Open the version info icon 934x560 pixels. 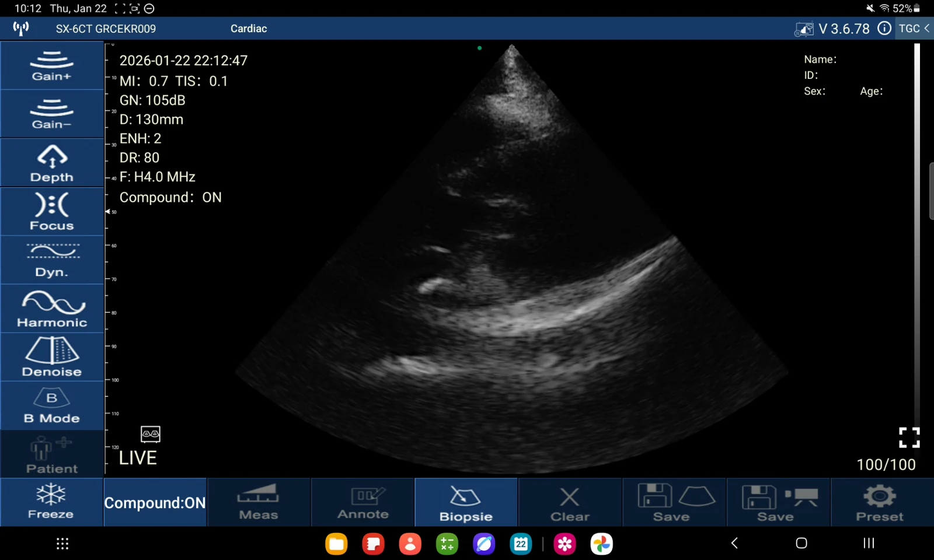coord(884,28)
